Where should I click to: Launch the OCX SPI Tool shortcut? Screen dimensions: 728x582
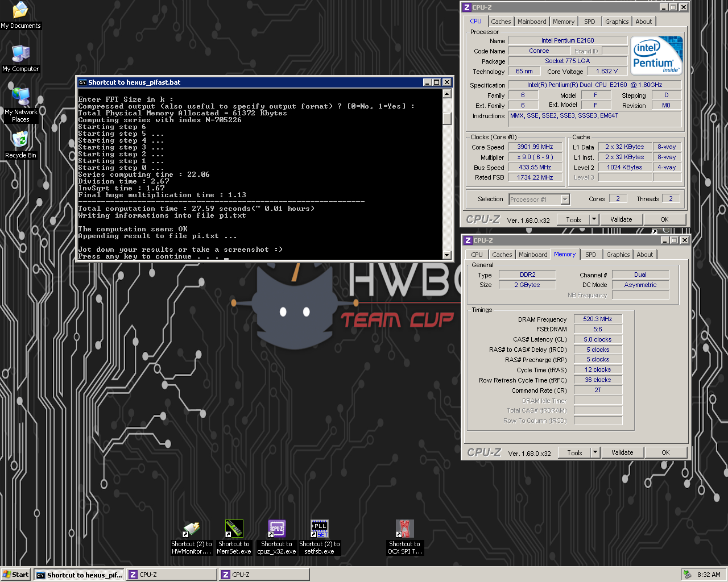tap(404, 538)
